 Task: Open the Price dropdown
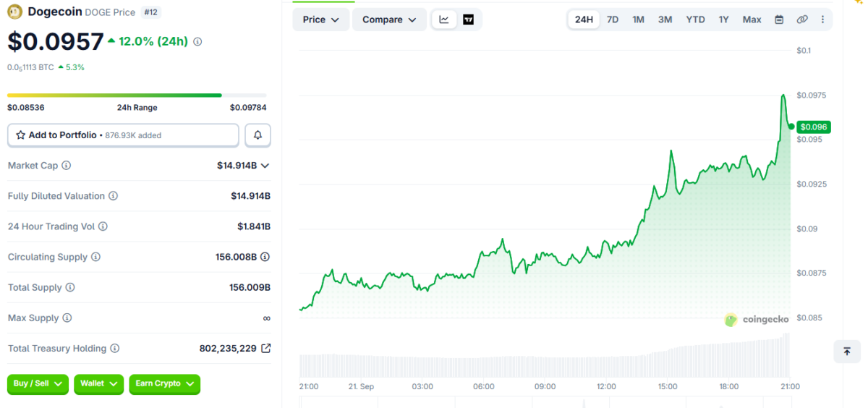pos(320,20)
